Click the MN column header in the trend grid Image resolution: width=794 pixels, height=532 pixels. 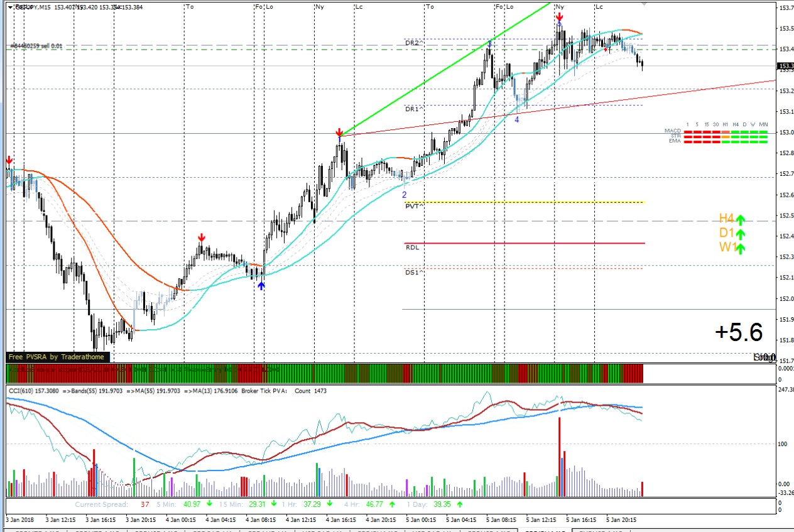point(763,124)
